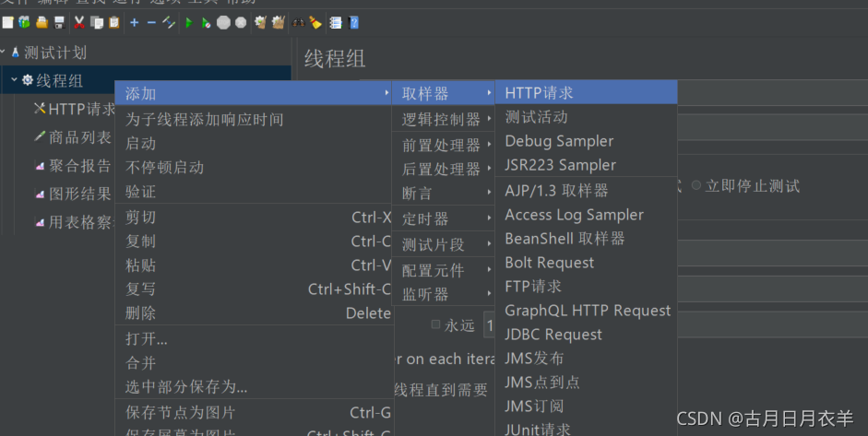
Task: Click the 测试计划 flask icon
Action: coord(16,53)
